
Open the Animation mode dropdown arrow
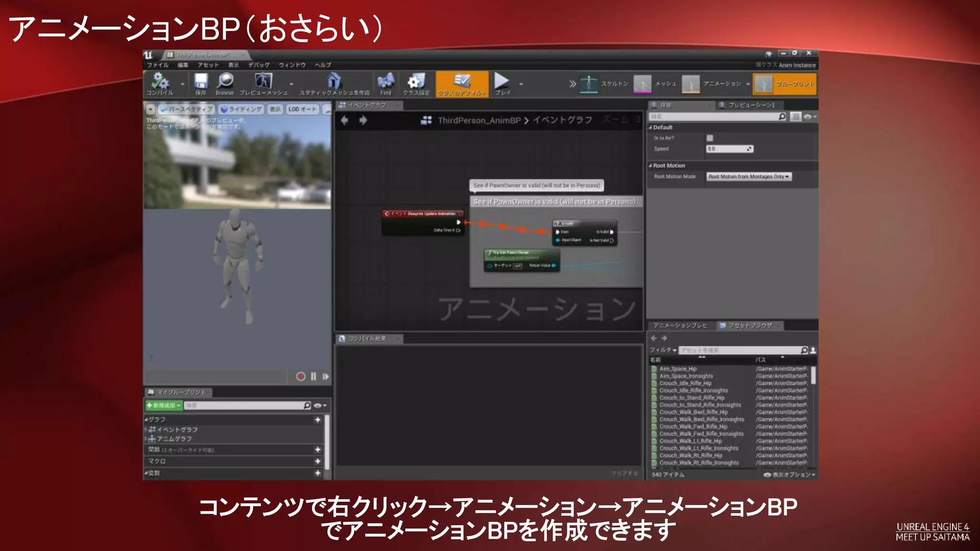point(748,84)
